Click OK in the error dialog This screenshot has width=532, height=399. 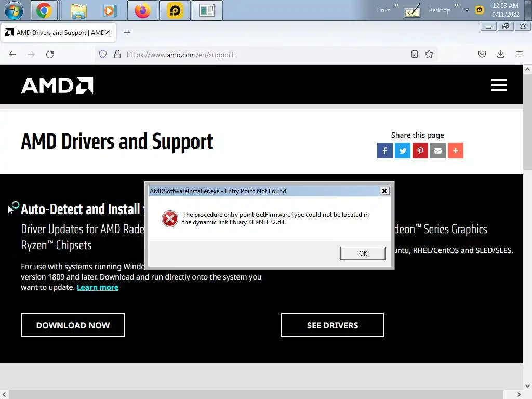[x=363, y=254]
